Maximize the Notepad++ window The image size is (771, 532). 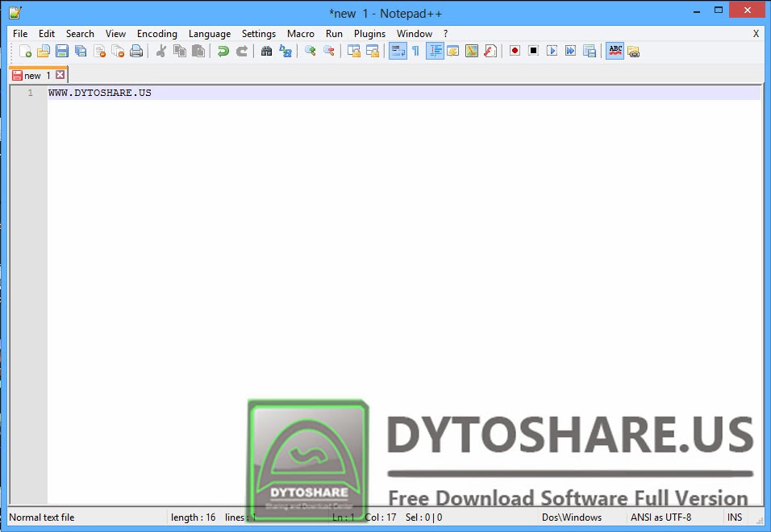719,10
